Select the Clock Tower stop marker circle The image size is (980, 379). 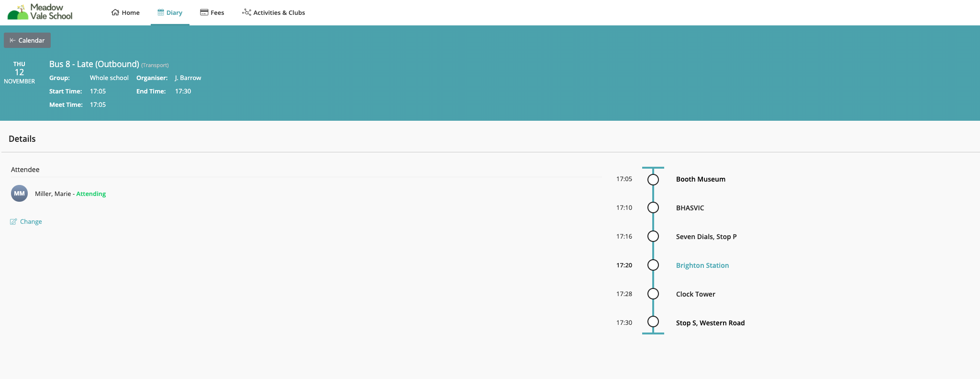pyautogui.click(x=653, y=294)
